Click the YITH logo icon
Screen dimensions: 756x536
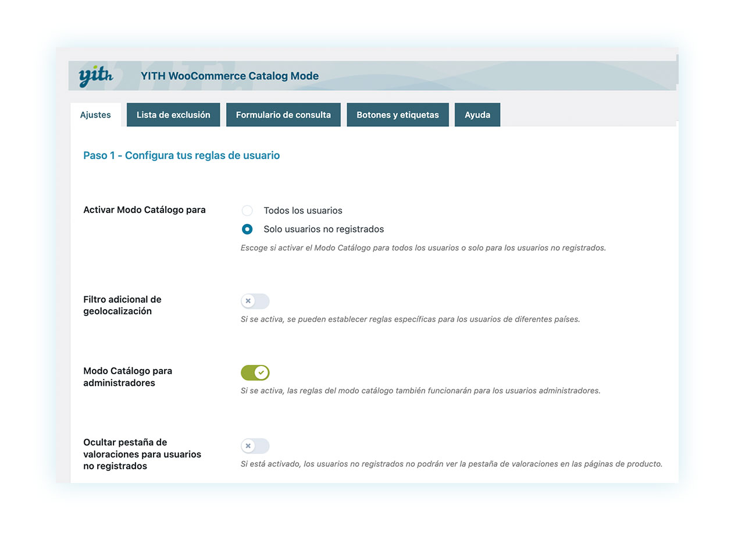[95, 76]
